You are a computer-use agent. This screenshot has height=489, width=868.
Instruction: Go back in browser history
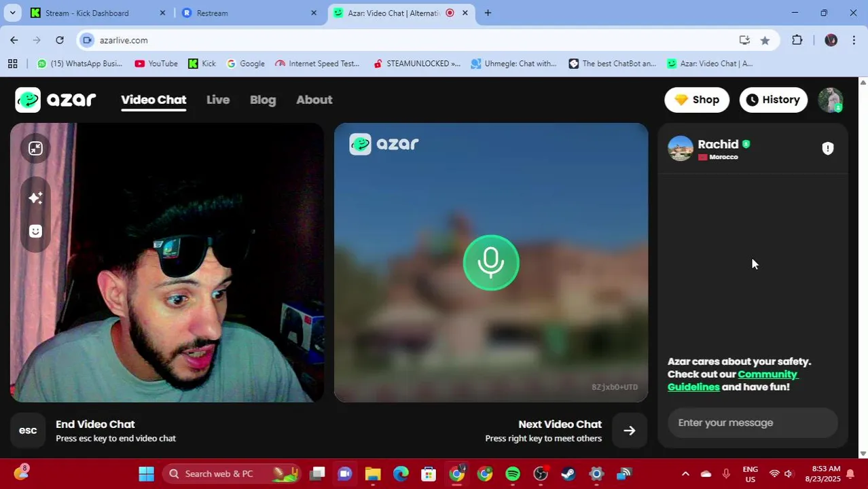tap(14, 40)
